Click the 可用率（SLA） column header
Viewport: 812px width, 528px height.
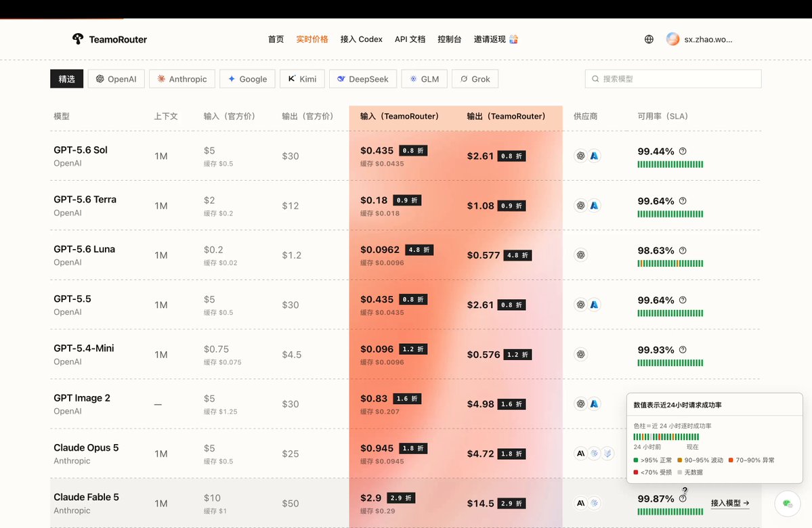[663, 116]
